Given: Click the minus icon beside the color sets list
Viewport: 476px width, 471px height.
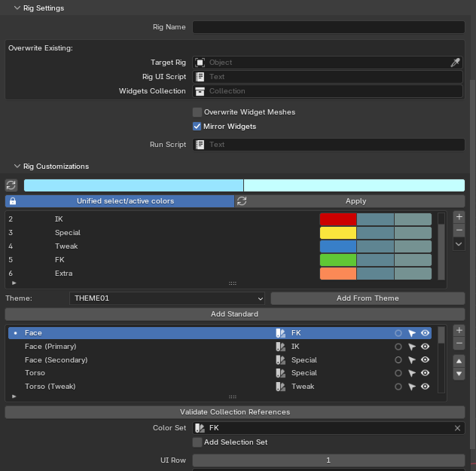Looking at the screenshot, I should pos(459,230).
